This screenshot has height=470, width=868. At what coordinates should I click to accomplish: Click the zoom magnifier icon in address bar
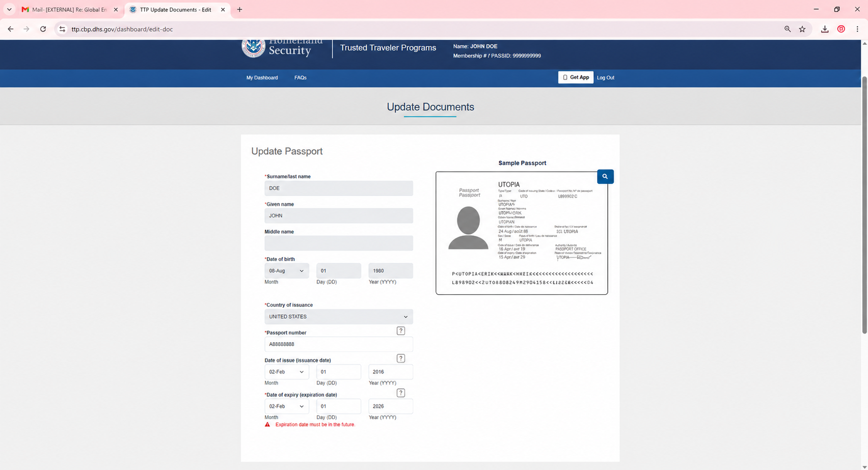tap(788, 29)
